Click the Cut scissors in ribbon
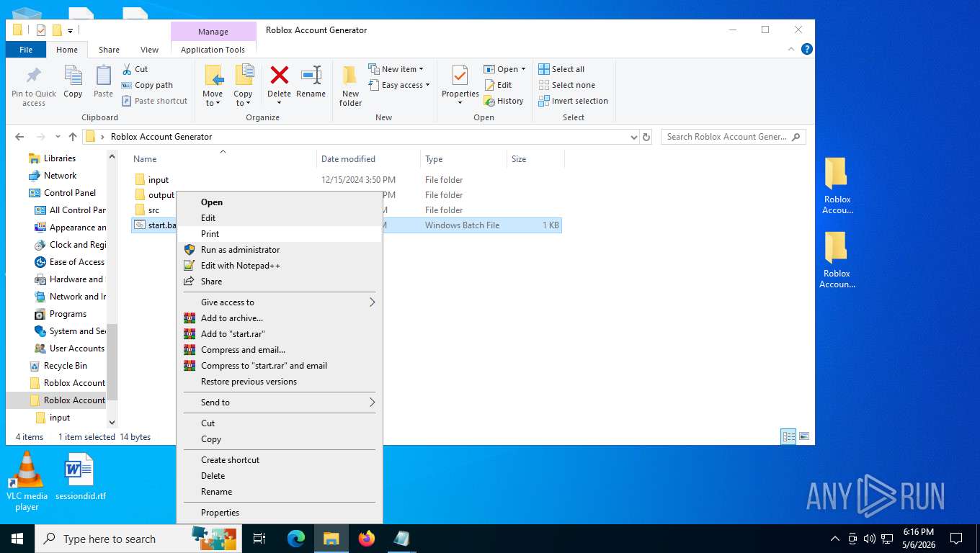 click(x=135, y=69)
